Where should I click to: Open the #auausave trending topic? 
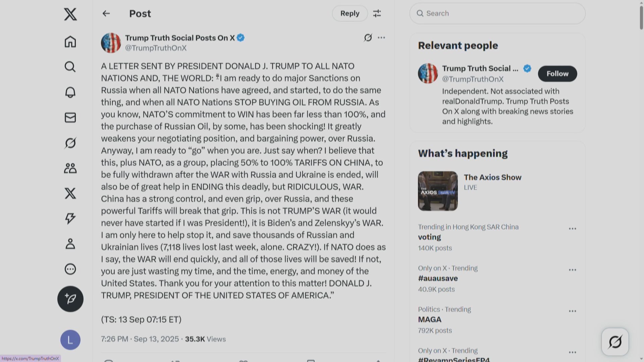click(438, 278)
